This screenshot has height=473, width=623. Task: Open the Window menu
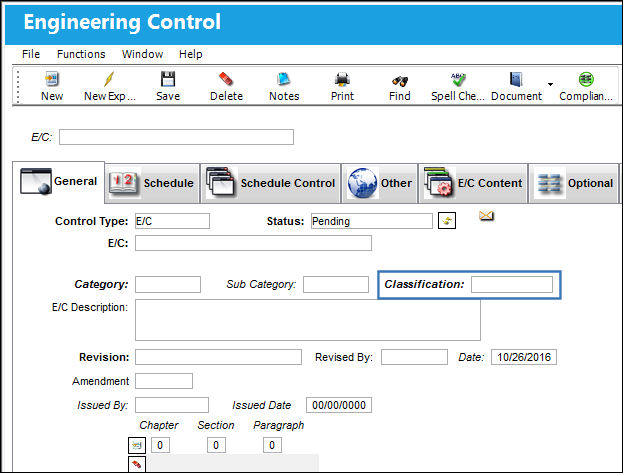point(142,54)
